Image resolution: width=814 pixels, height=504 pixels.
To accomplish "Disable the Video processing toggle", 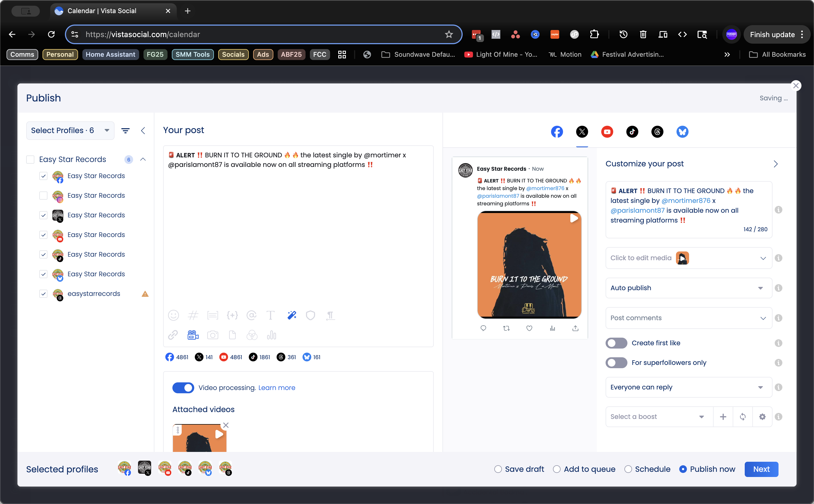I will click(x=183, y=388).
